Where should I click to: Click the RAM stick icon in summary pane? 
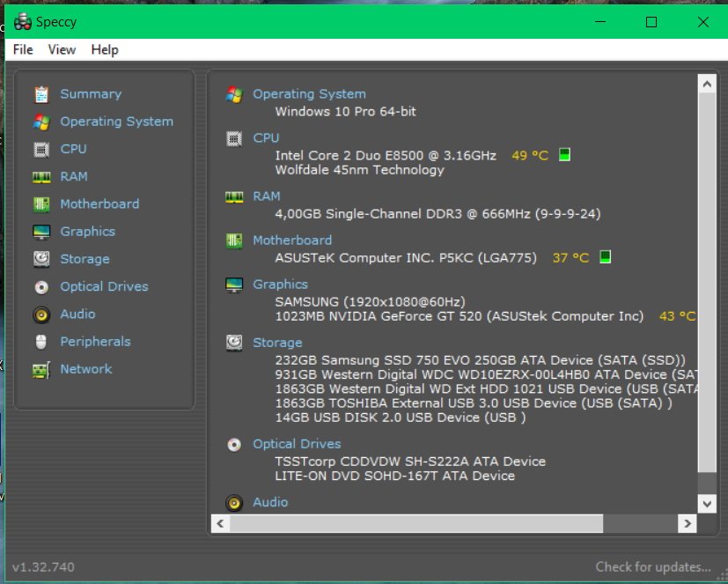click(x=234, y=197)
